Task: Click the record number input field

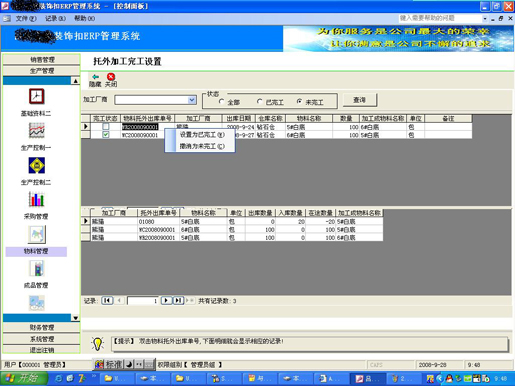Action: [143, 301]
